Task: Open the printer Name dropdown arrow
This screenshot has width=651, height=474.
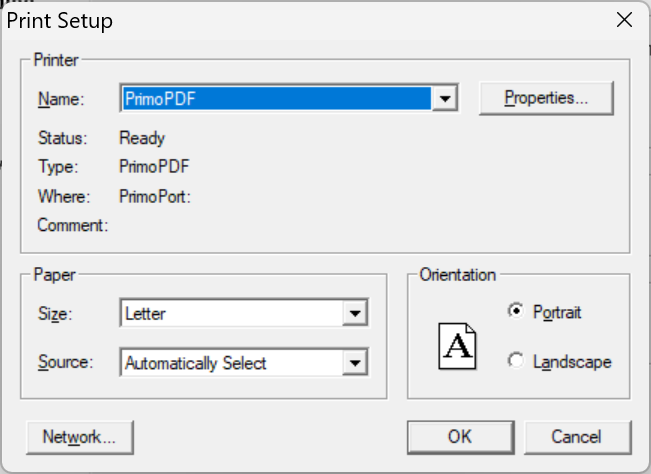Action: tap(445, 98)
